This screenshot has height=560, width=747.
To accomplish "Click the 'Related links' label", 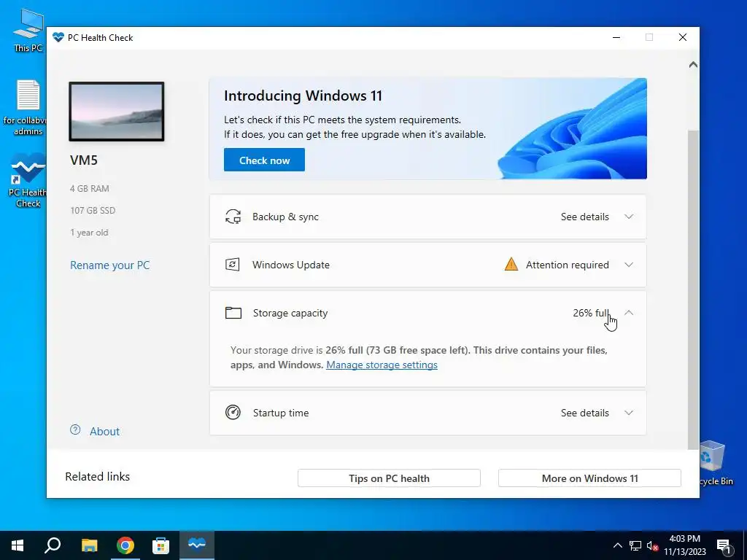I will [97, 477].
